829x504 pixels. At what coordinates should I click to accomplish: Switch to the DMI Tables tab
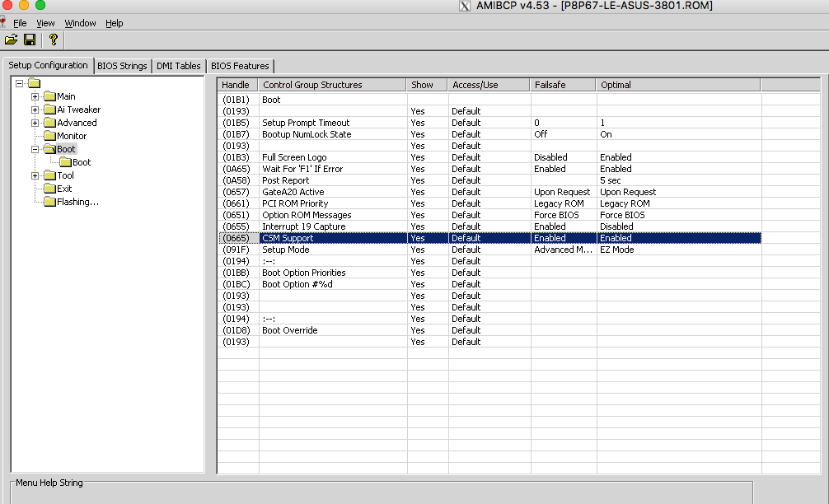[177, 66]
